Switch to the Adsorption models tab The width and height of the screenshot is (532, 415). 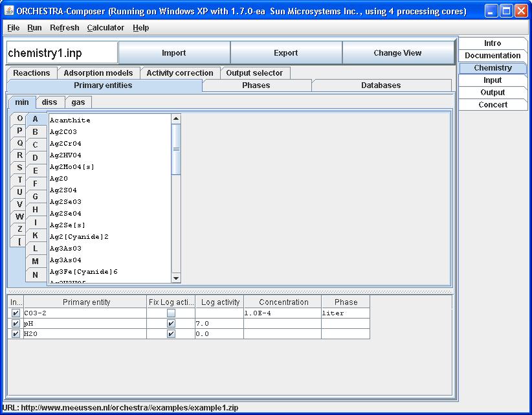click(98, 73)
